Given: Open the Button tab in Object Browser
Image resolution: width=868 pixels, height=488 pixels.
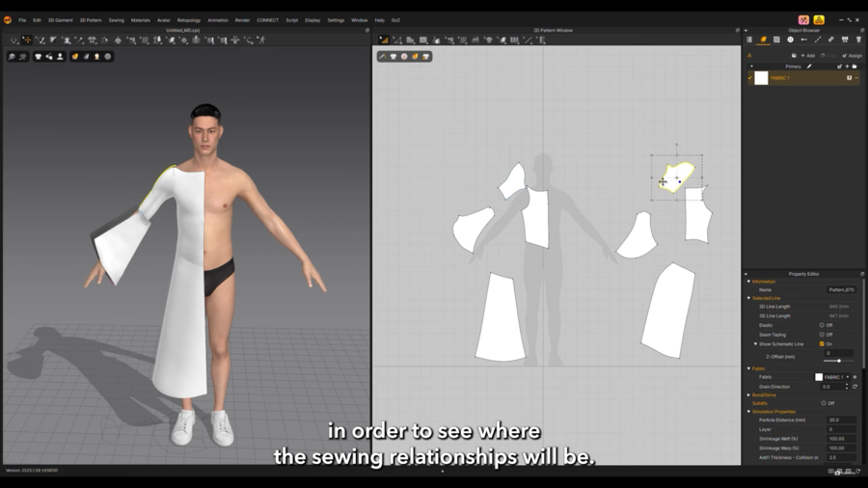Looking at the screenshot, I should tap(790, 40).
